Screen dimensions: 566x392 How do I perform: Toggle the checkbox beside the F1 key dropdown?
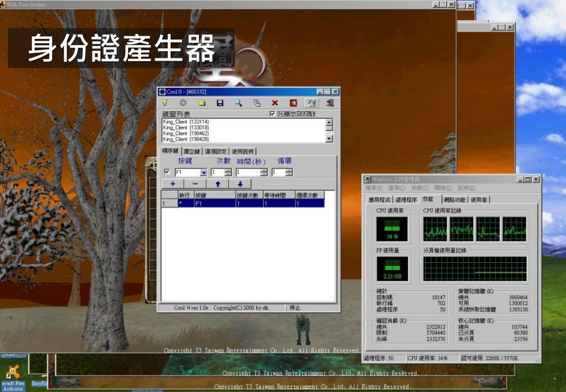coord(167,172)
